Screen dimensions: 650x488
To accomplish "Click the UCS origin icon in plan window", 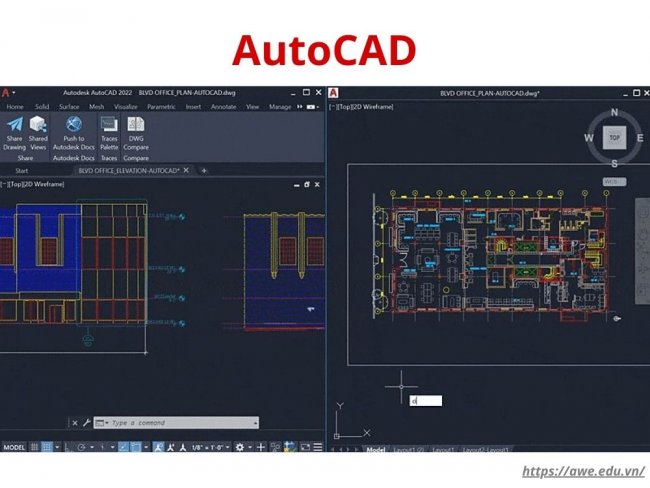I will click(337, 436).
